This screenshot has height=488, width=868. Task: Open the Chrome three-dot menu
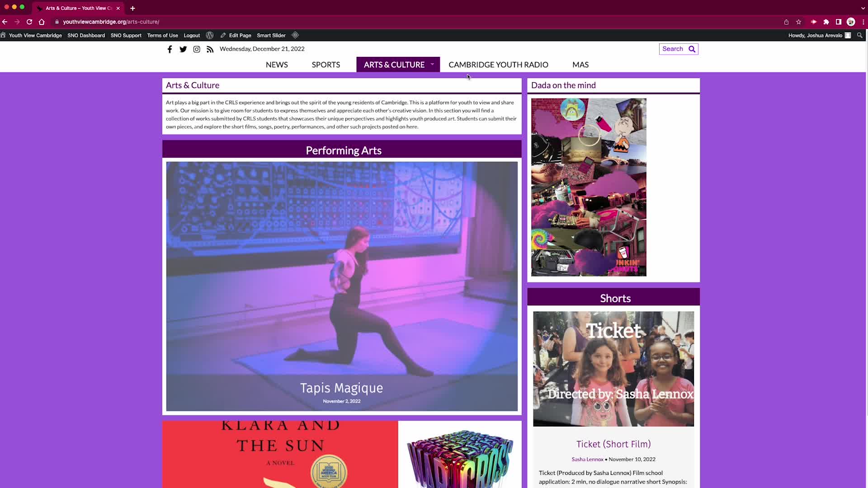pos(863,22)
